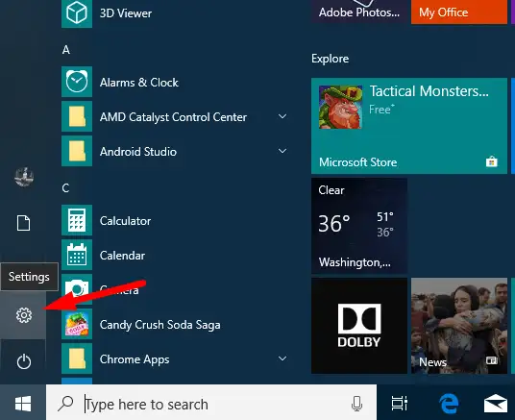The image size is (515, 420).
Task: Click the "Type here to search" field
Action: [211, 404]
